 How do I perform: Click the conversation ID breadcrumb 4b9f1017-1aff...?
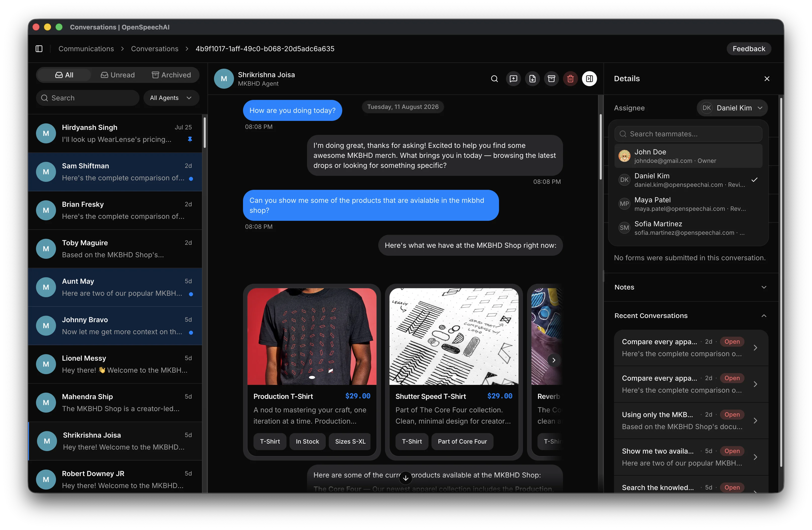point(265,49)
